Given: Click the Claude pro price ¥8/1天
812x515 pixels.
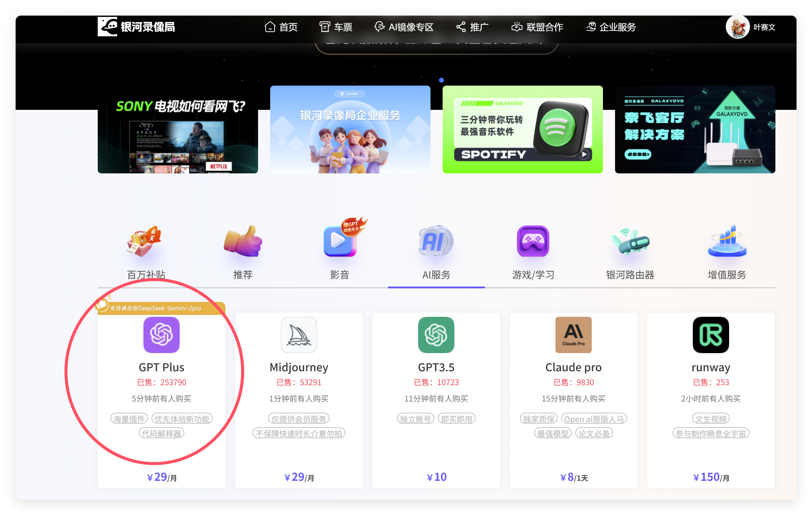Looking at the screenshot, I should coord(574,477).
